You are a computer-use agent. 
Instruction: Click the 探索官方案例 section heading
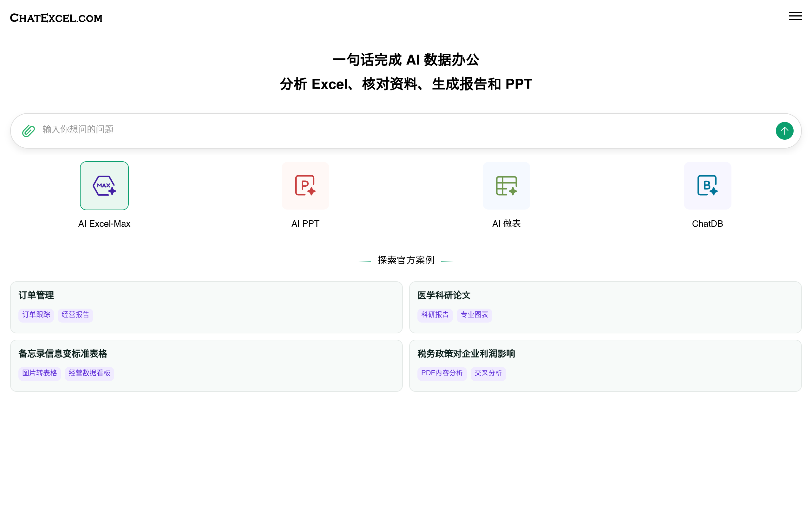(x=406, y=260)
